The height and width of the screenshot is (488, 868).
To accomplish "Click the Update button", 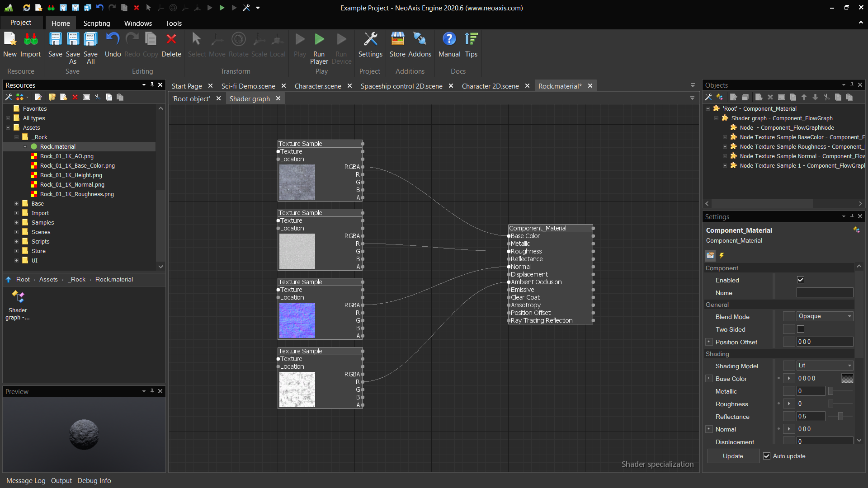I will [733, 456].
